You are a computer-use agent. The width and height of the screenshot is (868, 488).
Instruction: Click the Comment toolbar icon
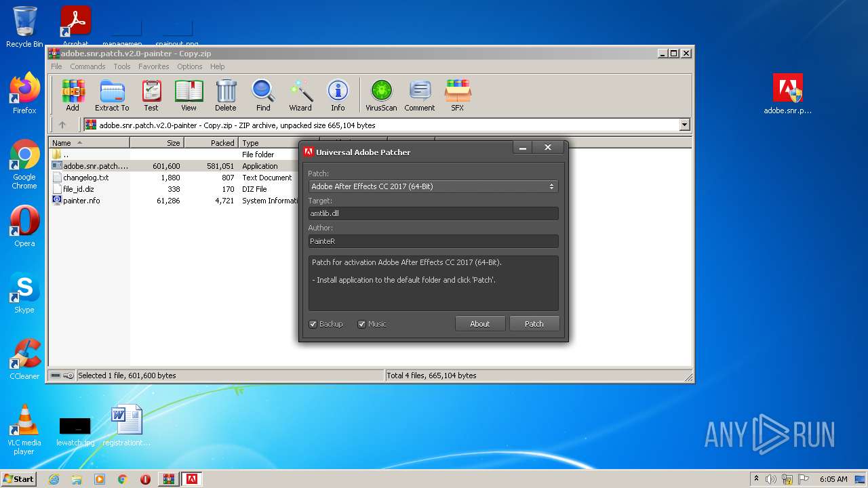pos(420,95)
